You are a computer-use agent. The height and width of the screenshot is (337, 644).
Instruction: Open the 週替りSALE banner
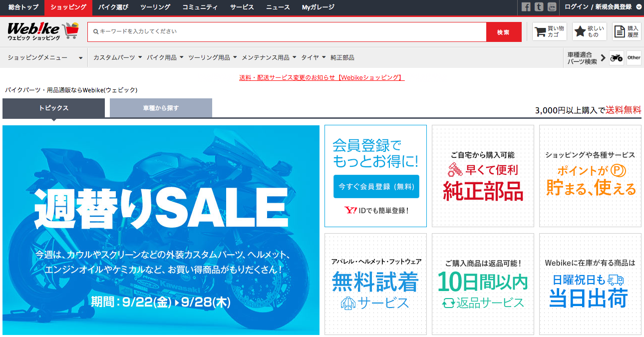161,230
